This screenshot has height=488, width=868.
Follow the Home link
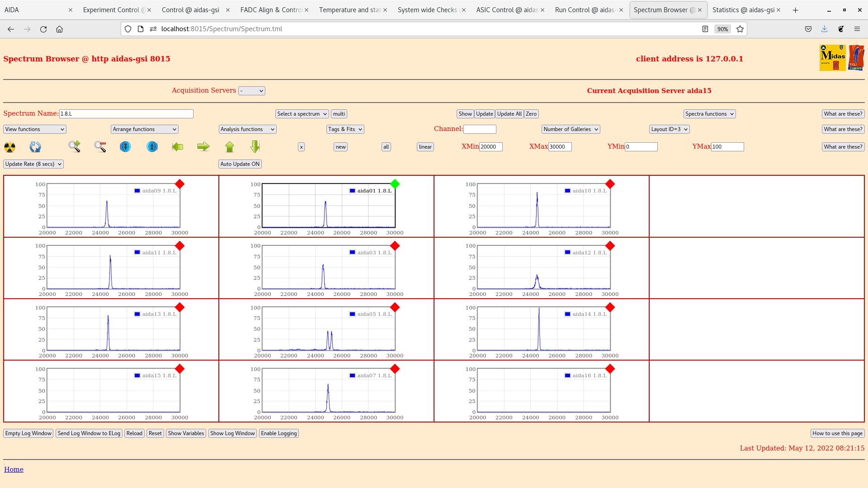pyautogui.click(x=14, y=469)
